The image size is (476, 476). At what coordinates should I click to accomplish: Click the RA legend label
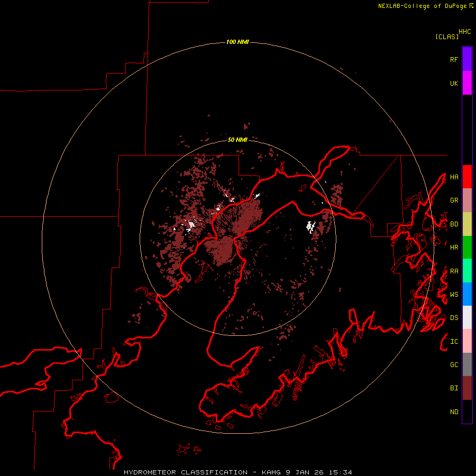[454, 271]
